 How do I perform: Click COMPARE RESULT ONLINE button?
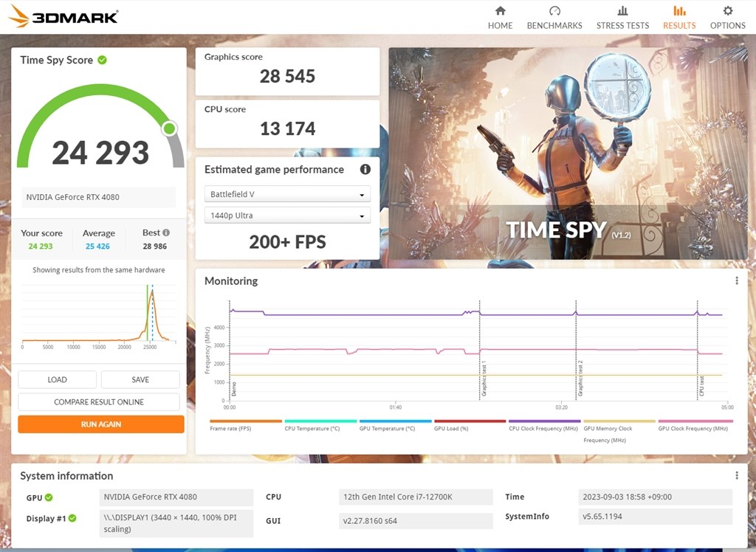tap(99, 401)
